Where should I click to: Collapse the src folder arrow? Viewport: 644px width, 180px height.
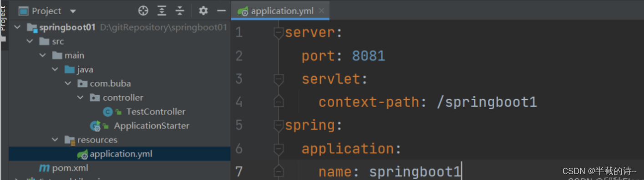[30, 41]
